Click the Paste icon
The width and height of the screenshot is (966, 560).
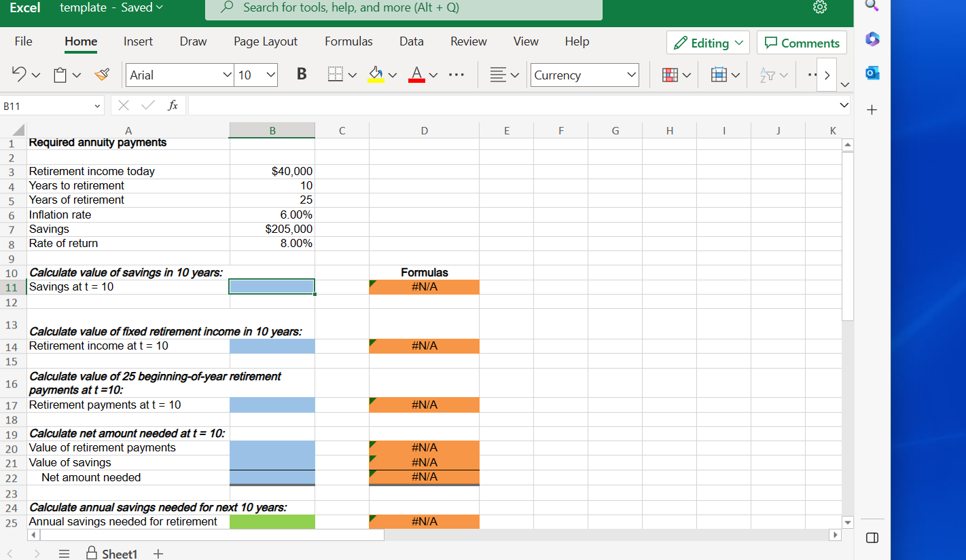[x=60, y=75]
